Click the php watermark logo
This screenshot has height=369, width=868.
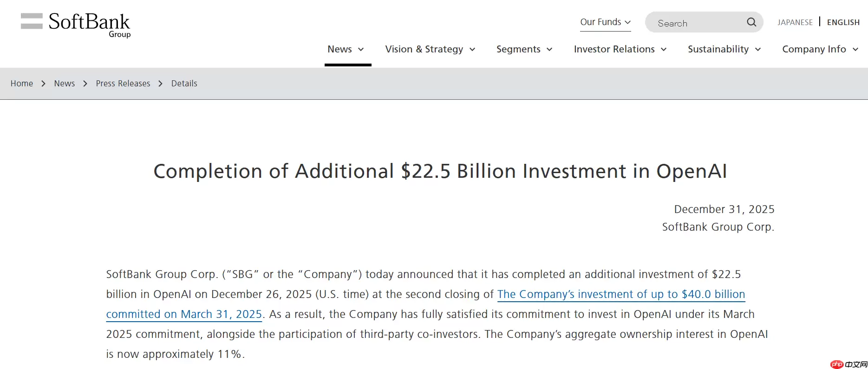[x=837, y=364]
